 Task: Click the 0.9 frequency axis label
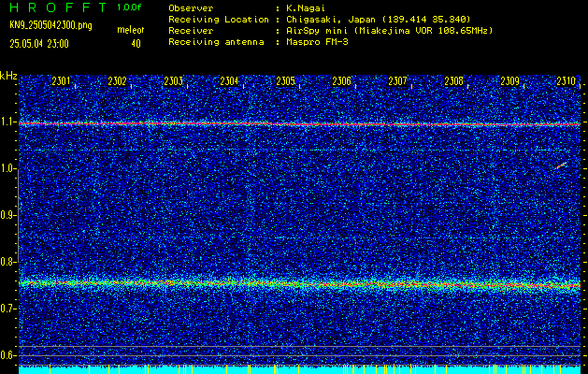[7, 215]
